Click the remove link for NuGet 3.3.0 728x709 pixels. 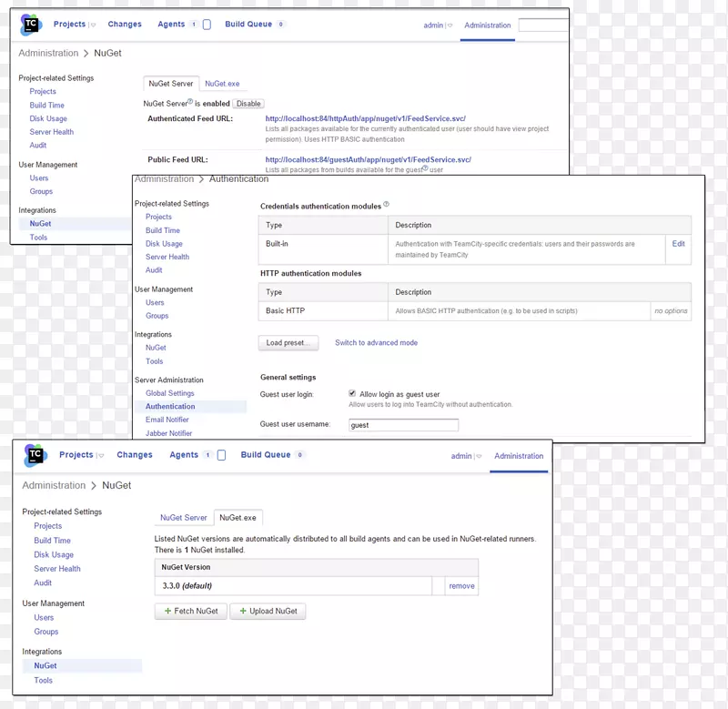coord(461,586)
